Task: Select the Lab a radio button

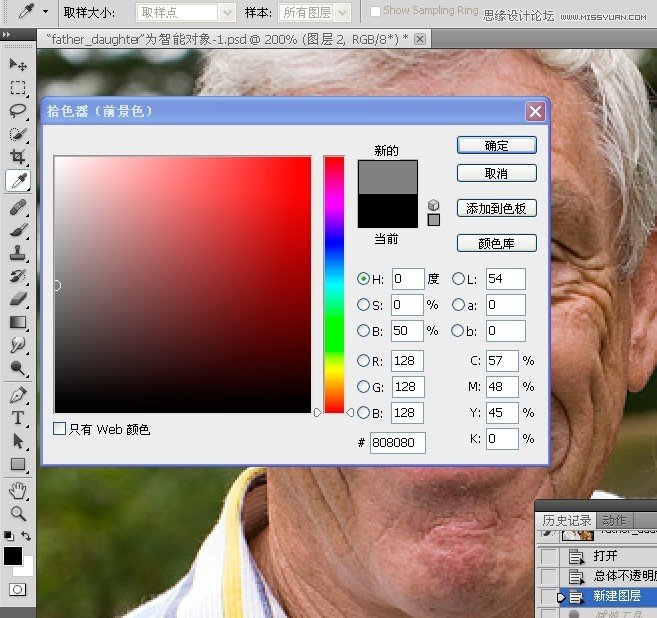Action: (x=458, y=305)
